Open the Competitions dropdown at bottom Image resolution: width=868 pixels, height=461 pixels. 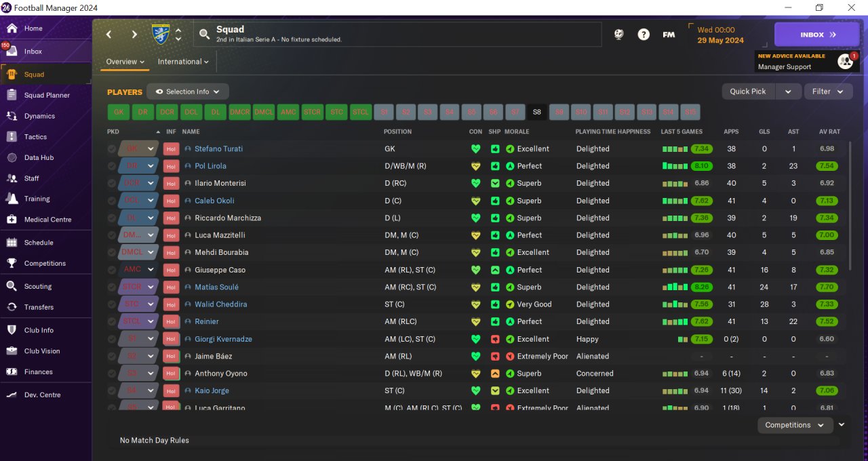tap(795, 425)
